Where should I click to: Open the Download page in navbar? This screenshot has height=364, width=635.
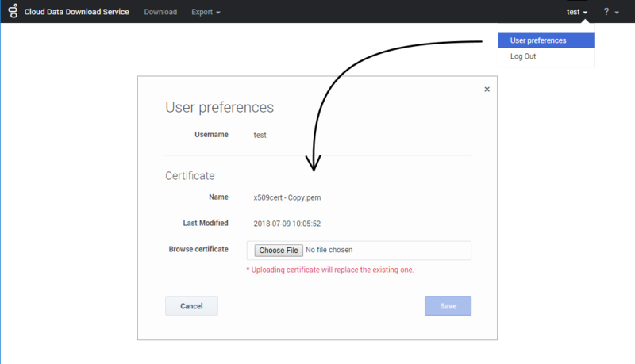pos(160,12)
